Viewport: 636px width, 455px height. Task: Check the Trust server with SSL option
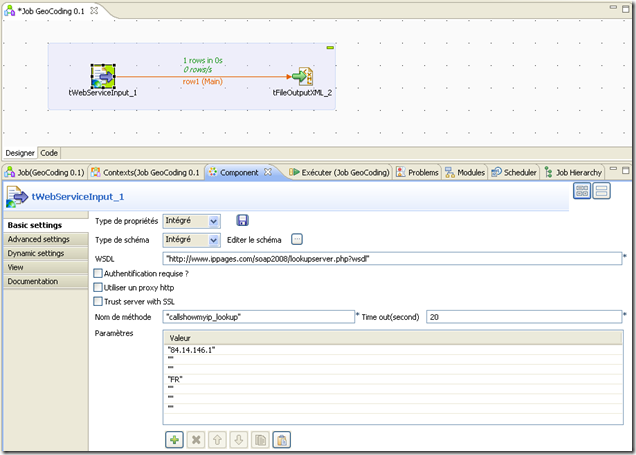[x=97, y=301]
